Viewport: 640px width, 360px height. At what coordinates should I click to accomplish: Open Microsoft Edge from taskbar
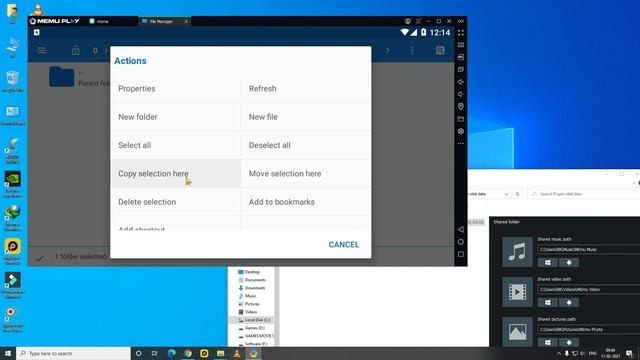point(171,353)
